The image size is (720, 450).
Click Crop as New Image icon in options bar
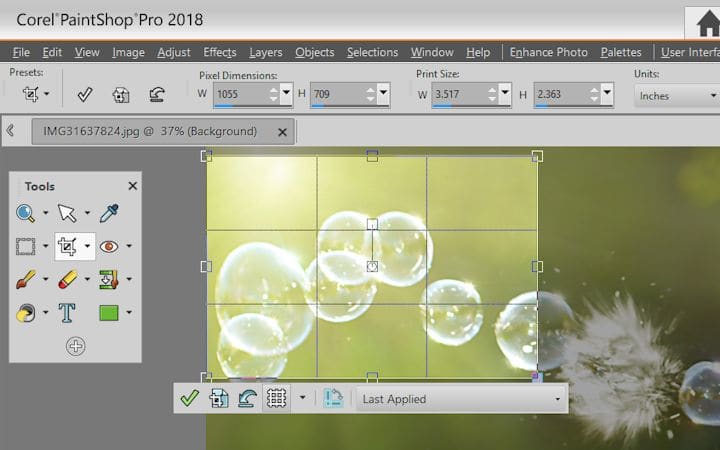point(121,95)
